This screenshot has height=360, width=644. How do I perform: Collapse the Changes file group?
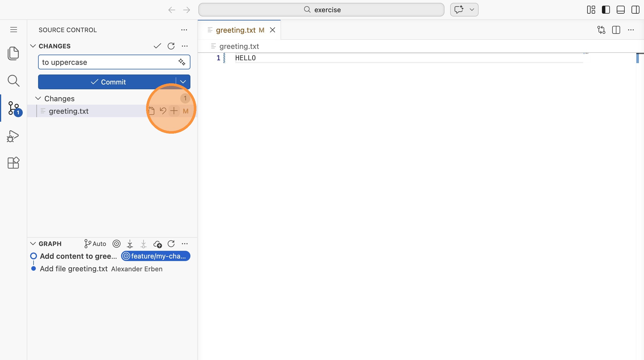point(38,98)
